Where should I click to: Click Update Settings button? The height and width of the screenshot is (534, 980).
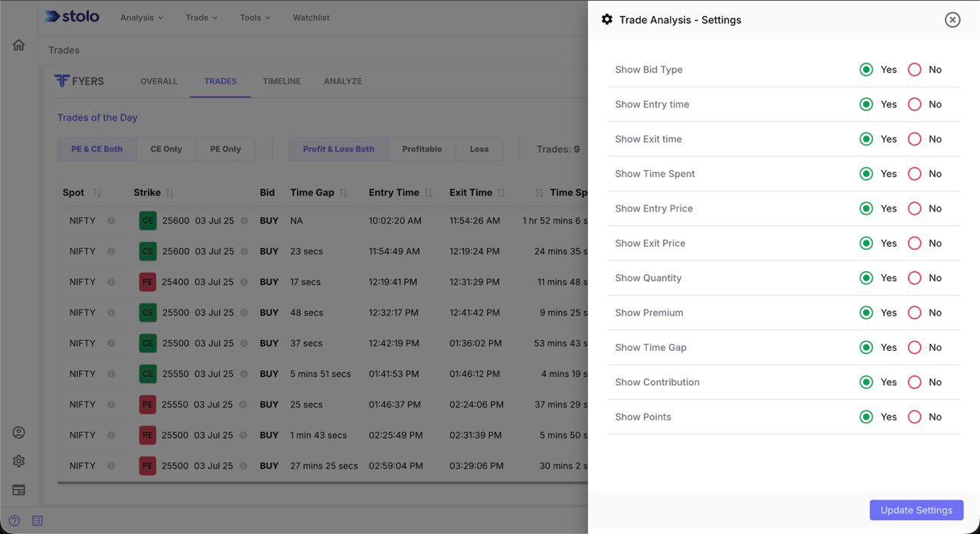tap(916, 510)
